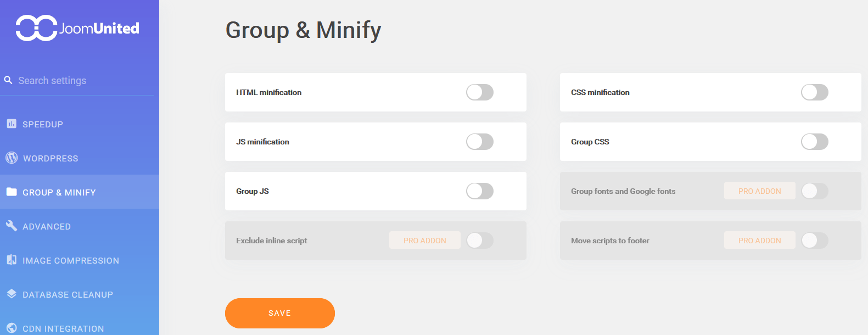
Task: Click the Image Compression icon
Action: tap(12, 260)
